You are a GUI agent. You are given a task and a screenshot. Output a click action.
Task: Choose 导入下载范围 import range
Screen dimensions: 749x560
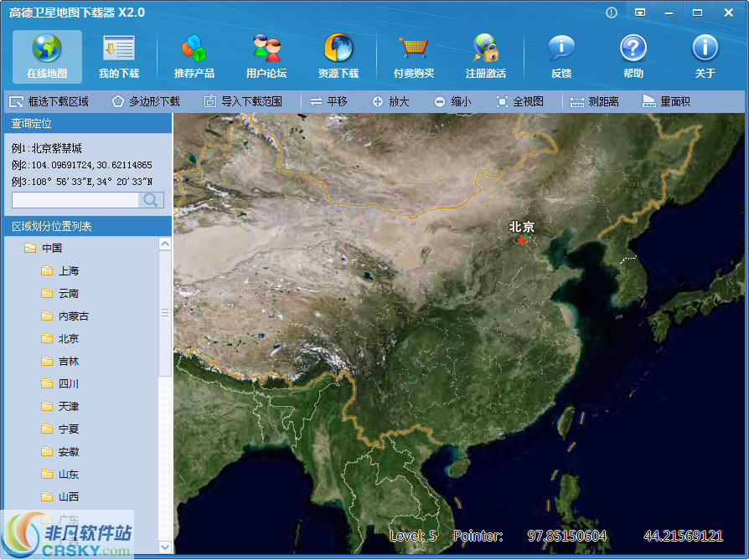pyautogui.click(x=243, y=101)
